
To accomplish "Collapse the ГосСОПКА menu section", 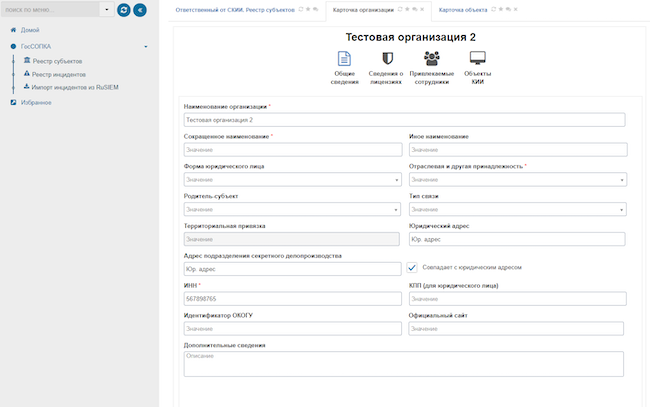I will 146,46.
